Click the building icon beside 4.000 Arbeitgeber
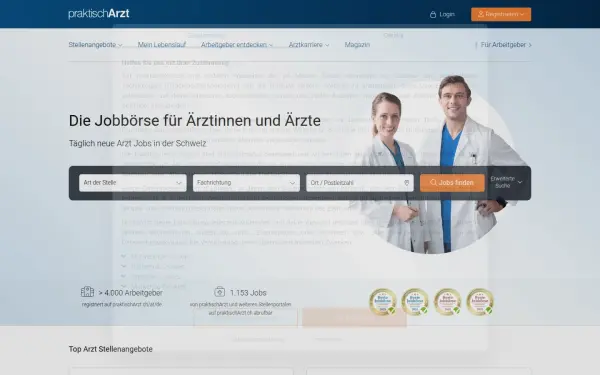600x375 pixels. coord(87,292)
